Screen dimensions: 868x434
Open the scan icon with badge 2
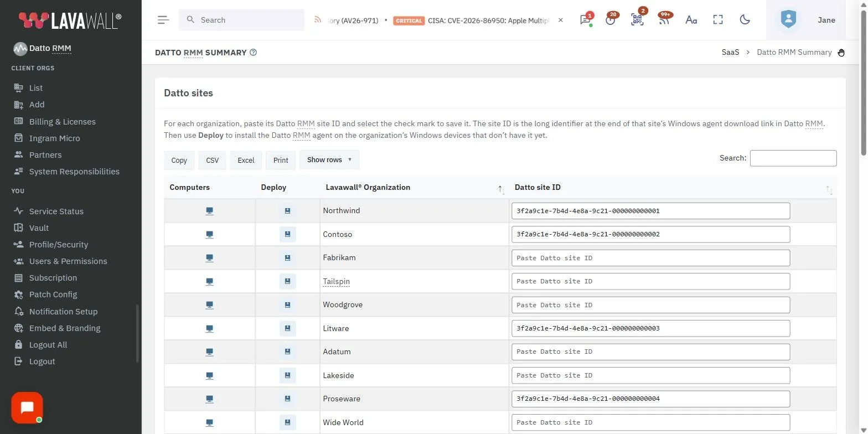click(637, 20)
